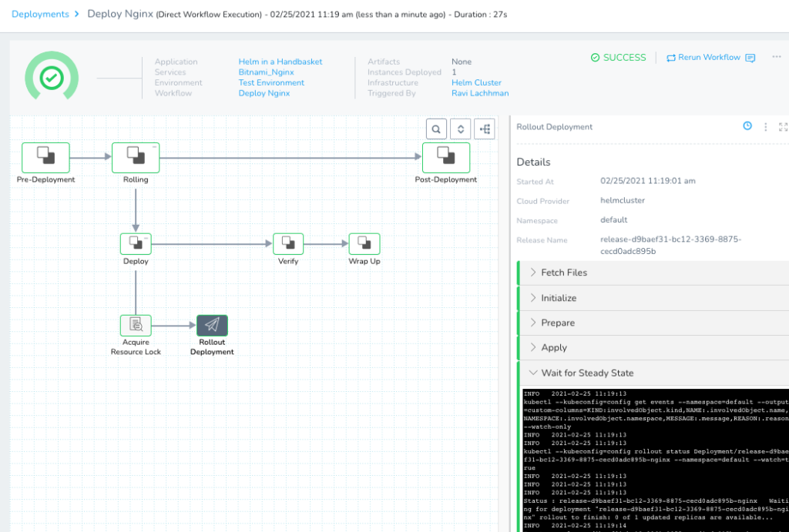The image size is (789, 532).
Task: Click Rerun Workflow
Action: click(x=703, y=57)
